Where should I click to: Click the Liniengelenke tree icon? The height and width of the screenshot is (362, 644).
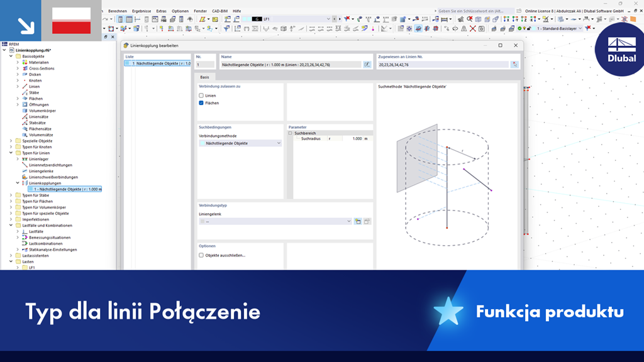pos(25,171)
